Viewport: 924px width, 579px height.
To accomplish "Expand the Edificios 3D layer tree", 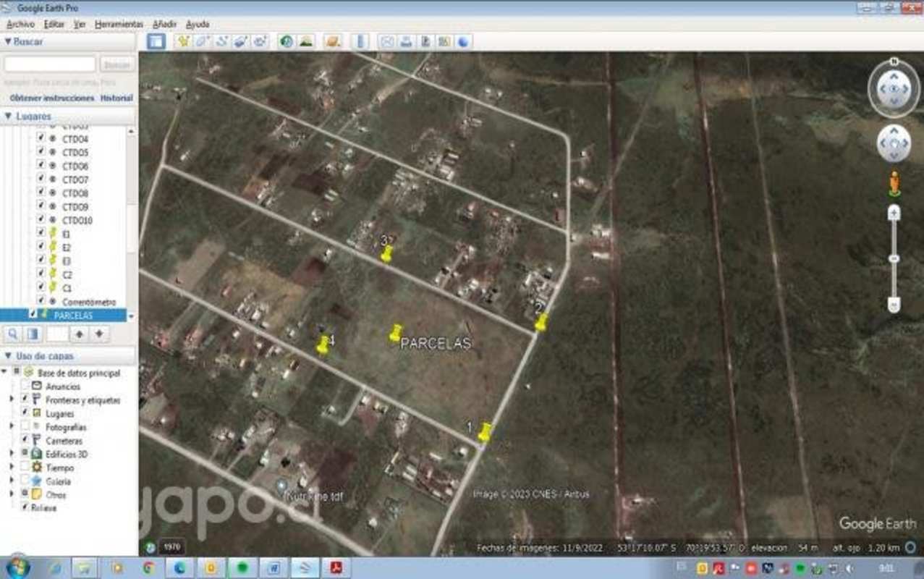I will 12,454.
